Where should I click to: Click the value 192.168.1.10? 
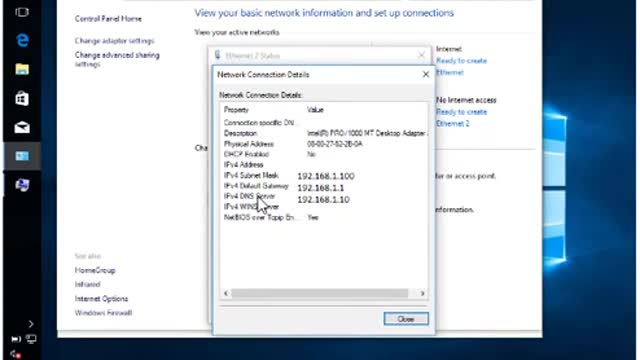pos(323,200)
